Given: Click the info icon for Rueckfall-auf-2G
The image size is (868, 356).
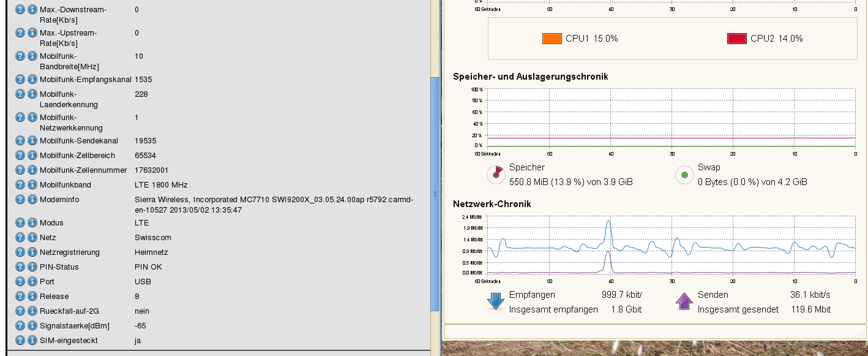Looking at the screenshot, I should pyautogui.click(x=32, y=311).
